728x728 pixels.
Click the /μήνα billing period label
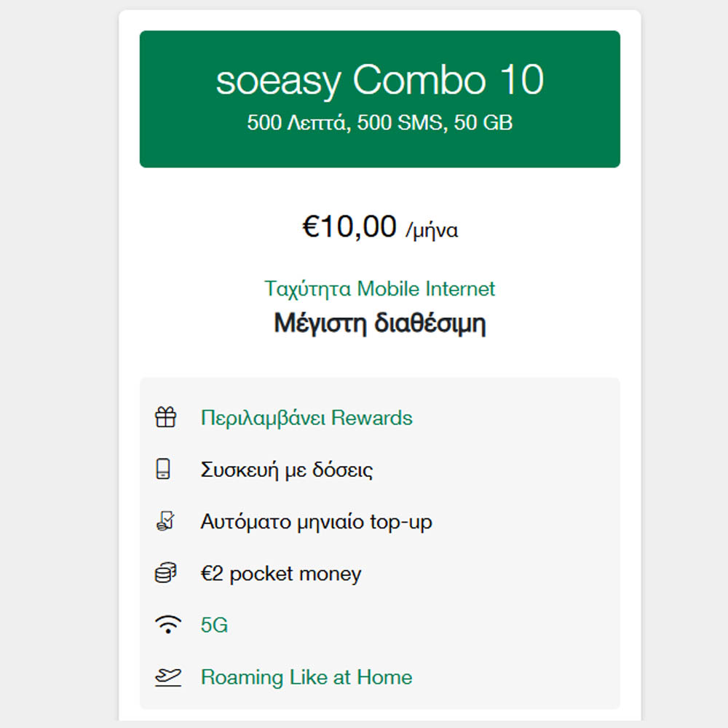pos(432,231)
